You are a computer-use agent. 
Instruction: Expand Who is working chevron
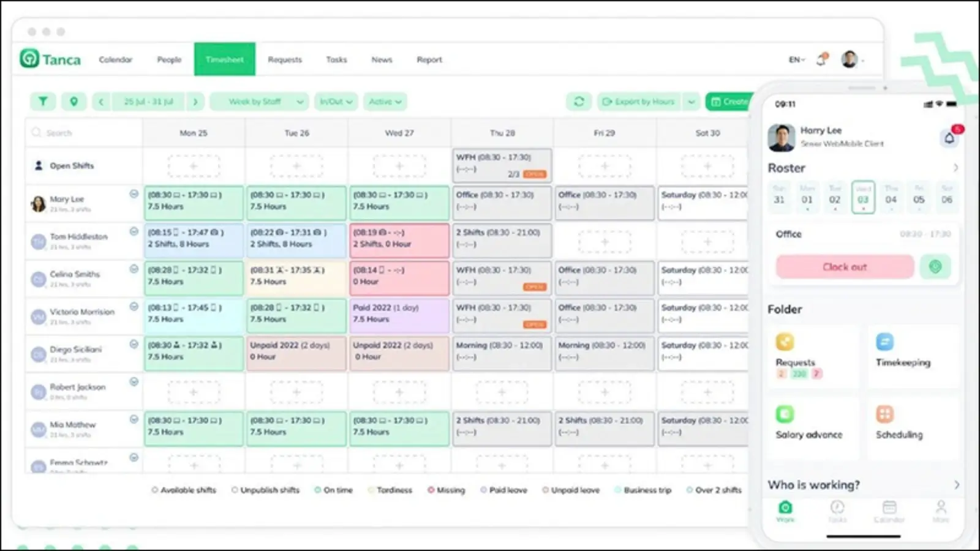tap(956, 485)
